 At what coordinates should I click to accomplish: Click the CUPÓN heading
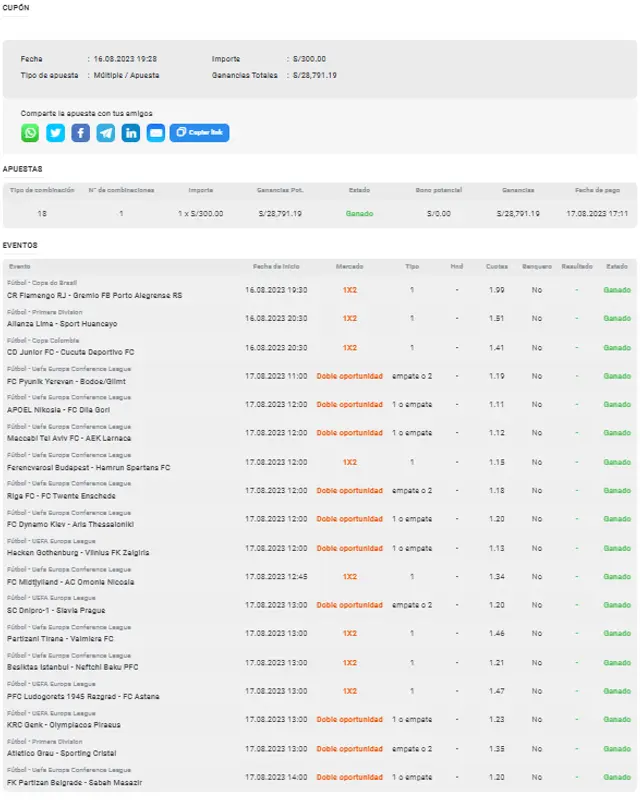(x=16, y=8)
